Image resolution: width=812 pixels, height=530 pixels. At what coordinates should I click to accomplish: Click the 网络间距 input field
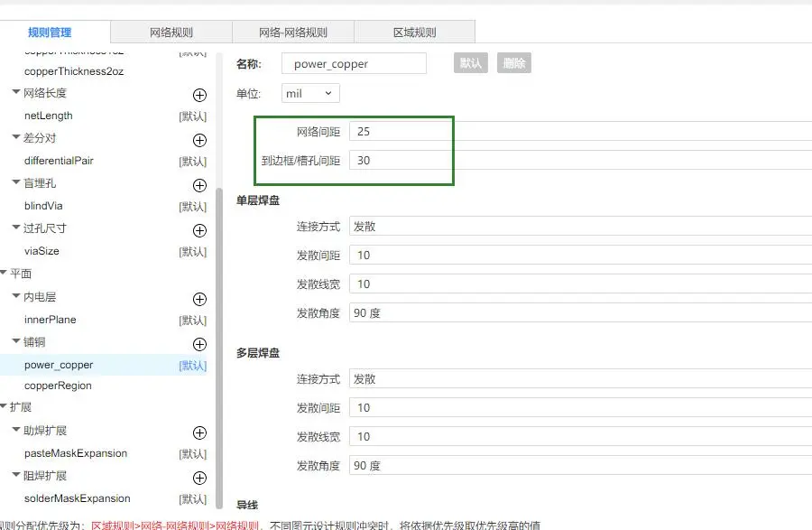tap(397, 131)
